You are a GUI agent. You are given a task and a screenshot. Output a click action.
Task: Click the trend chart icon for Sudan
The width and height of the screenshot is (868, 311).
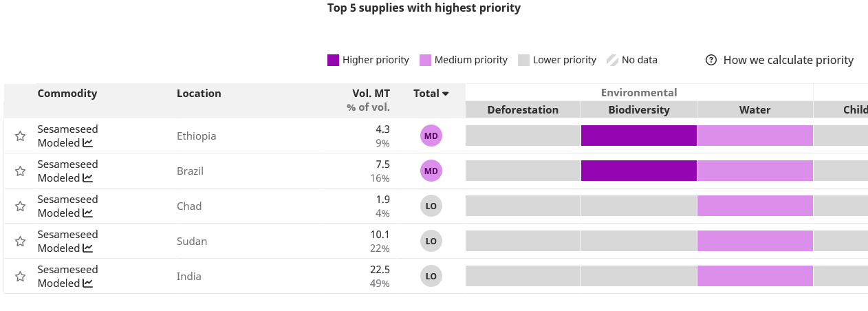tap(88, 248)
